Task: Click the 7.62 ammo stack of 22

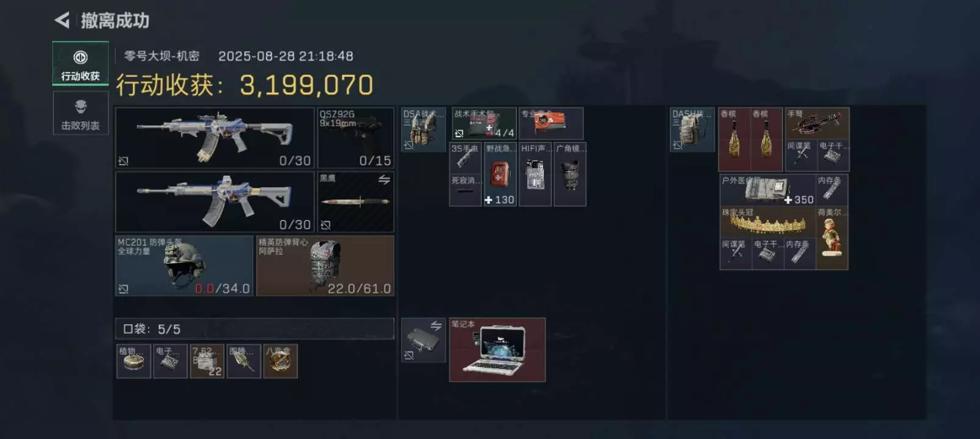Action: pos(207,361)
